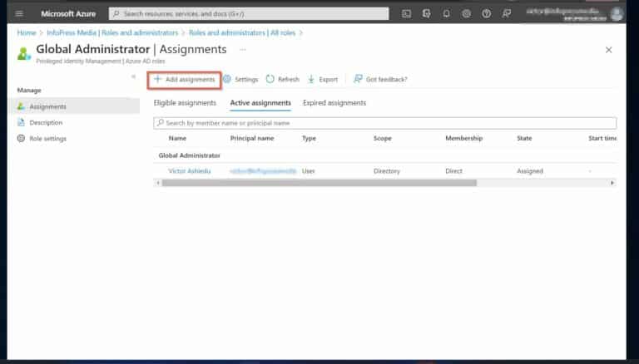This screenshot has width=639, height=364.
Task: Open Victor Ashiedu user link
Action: [190, 171]
